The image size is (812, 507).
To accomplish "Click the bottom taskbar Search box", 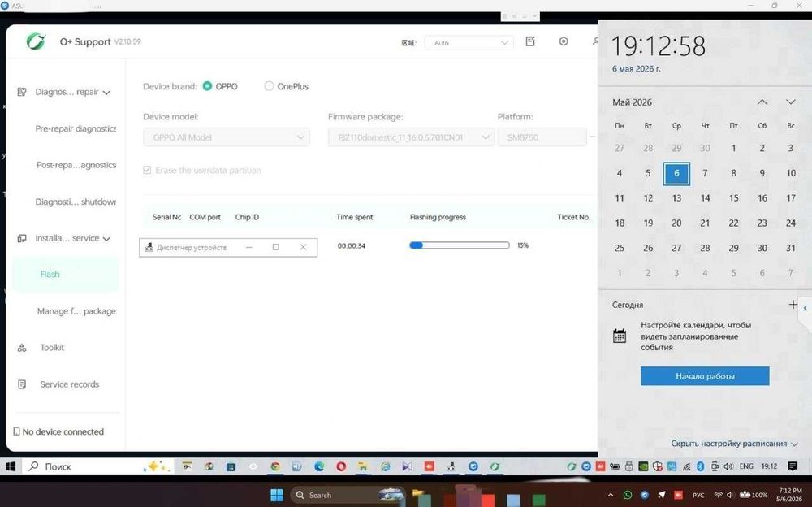I will [347, 495].
